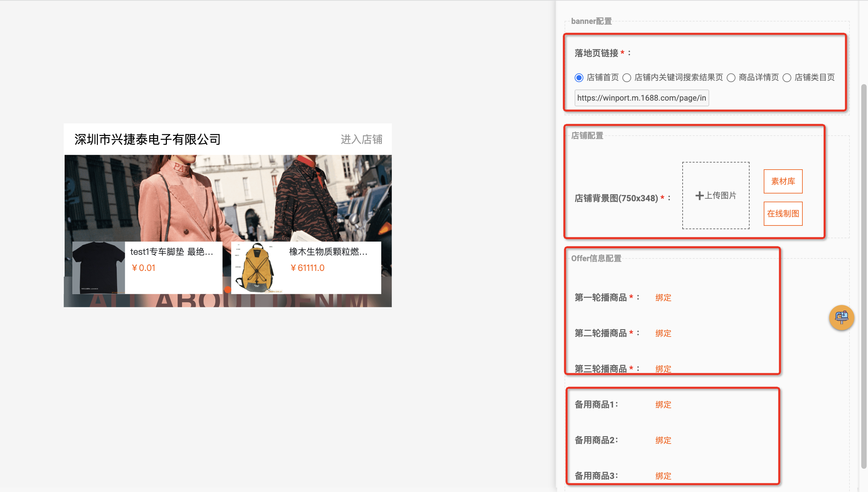868x492 pixels.
Task: Click the floating mailbox feedback icon
Action: coord(841,317)
